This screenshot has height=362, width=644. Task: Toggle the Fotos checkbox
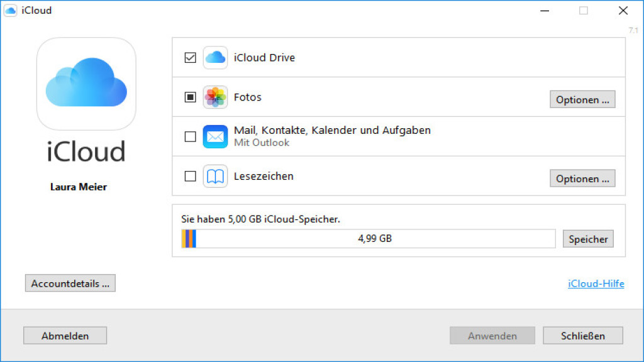click(x=189, y=97)
